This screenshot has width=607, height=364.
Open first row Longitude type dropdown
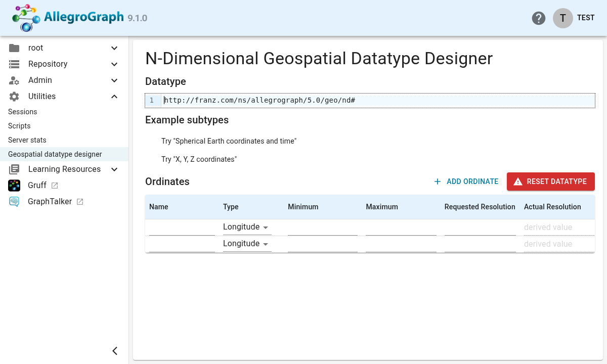pyautogui.click(x=247, y=227)
